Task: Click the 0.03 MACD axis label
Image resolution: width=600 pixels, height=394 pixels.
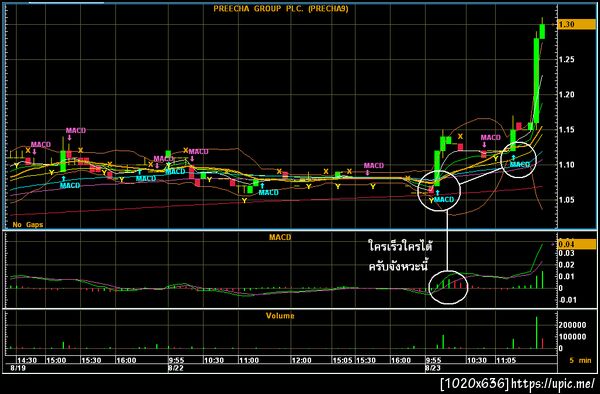Action: pyautogui.click(x=566, y=253)
